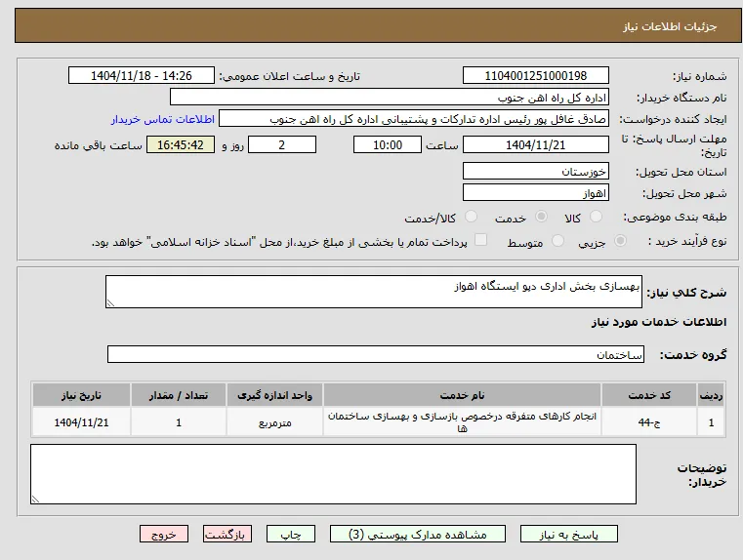Click the تعداد / مقدار column header

(178, 395)
